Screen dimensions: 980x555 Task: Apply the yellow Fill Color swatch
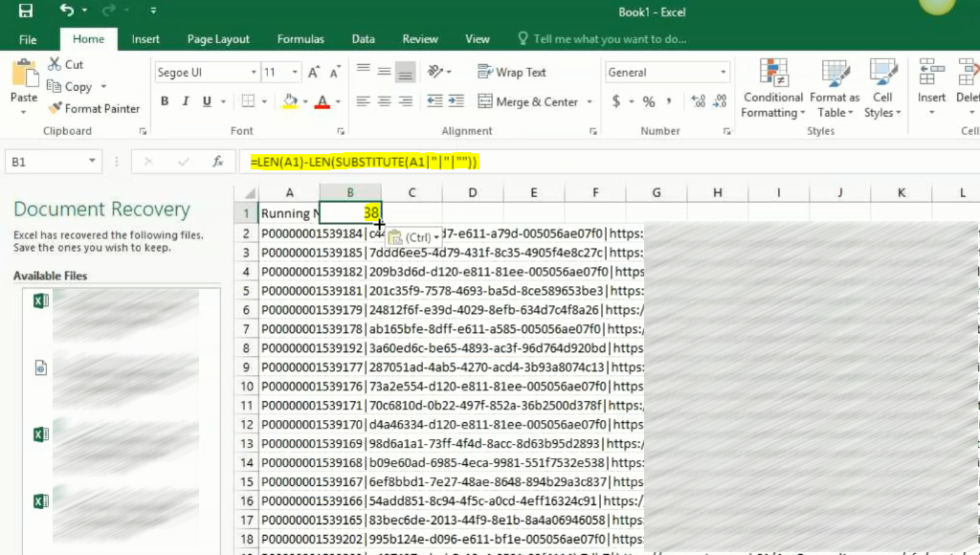(290, 101)
